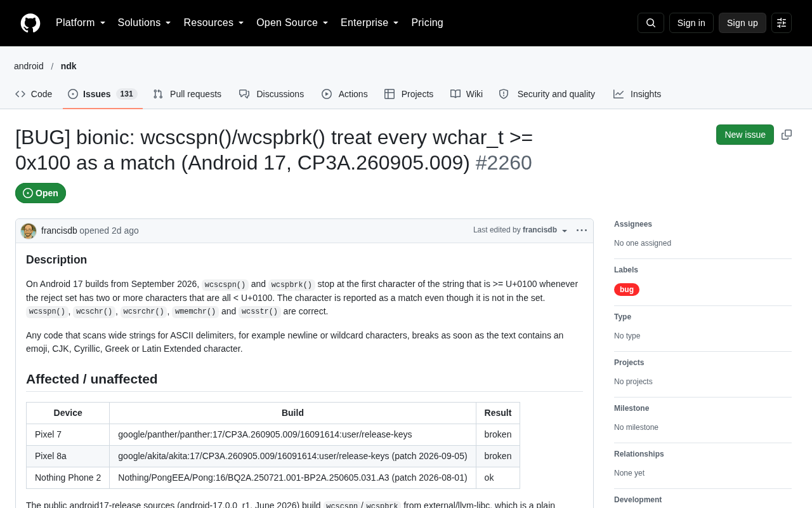Expand the Enterprise menu
Viewport: 812px width, 508px height.
370,23
